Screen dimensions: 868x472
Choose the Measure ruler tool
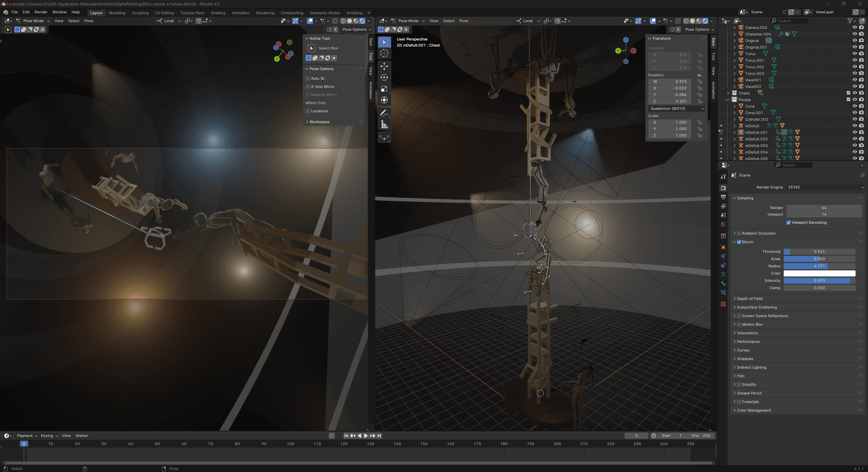384,125
